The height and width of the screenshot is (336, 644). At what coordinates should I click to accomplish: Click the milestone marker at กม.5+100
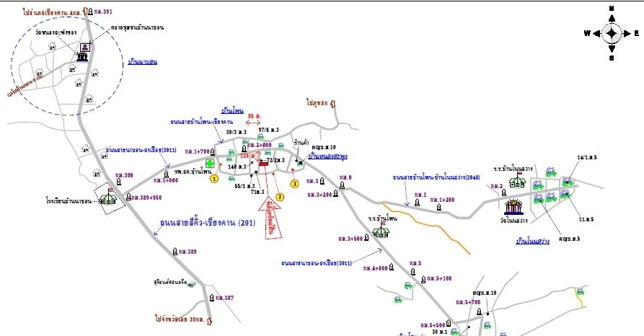point(423,279)
